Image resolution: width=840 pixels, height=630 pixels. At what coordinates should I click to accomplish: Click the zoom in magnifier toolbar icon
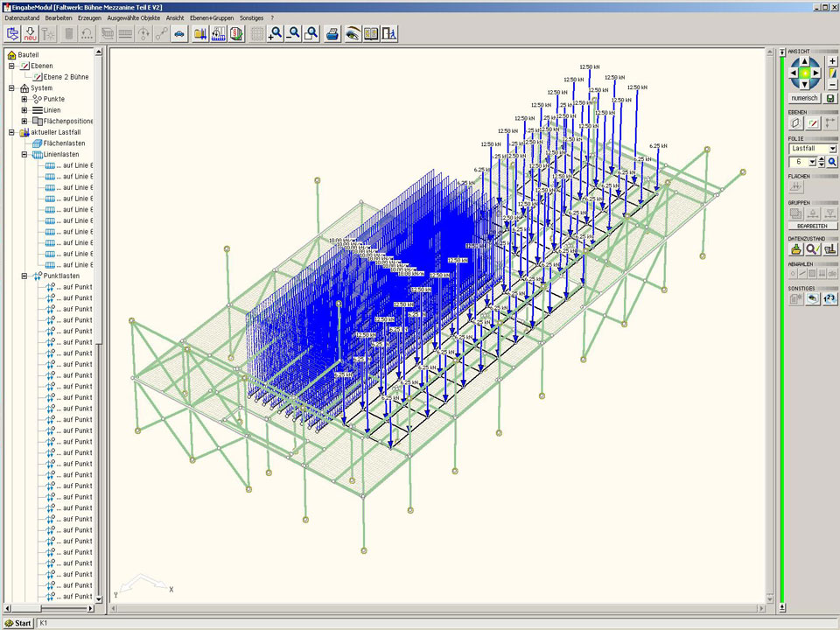[276, 34]
